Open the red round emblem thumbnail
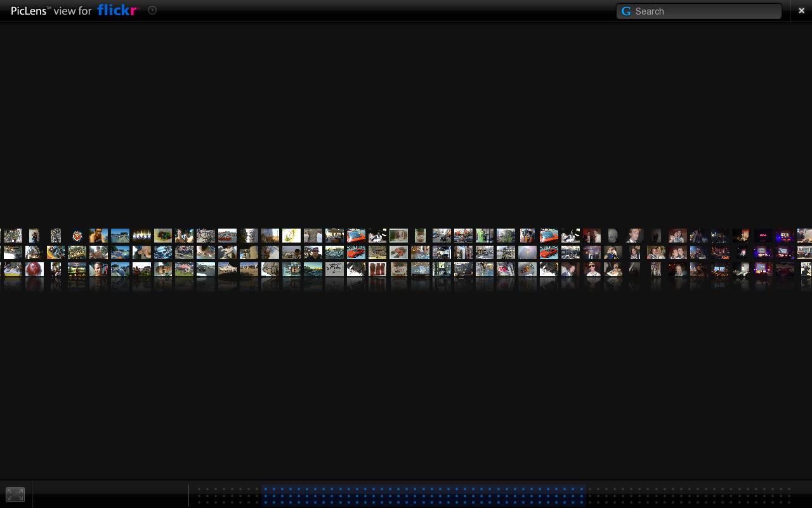The height and width of the screenshot is (508, 812). 77,236
